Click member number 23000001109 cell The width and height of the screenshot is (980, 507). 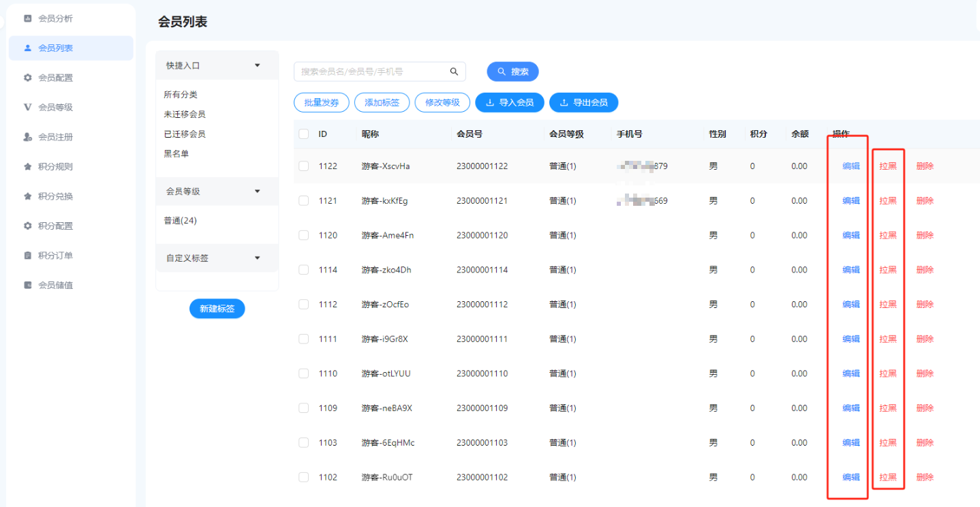click(482, 408)
